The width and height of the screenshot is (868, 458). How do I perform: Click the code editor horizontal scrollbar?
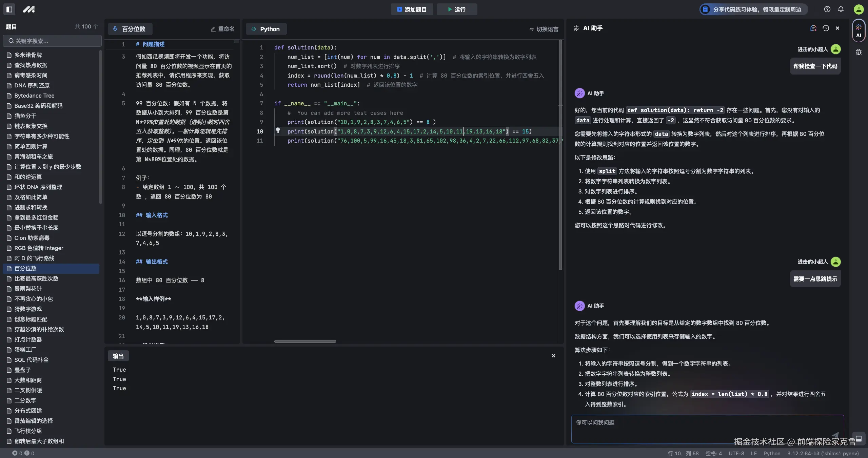coord(305,341)
